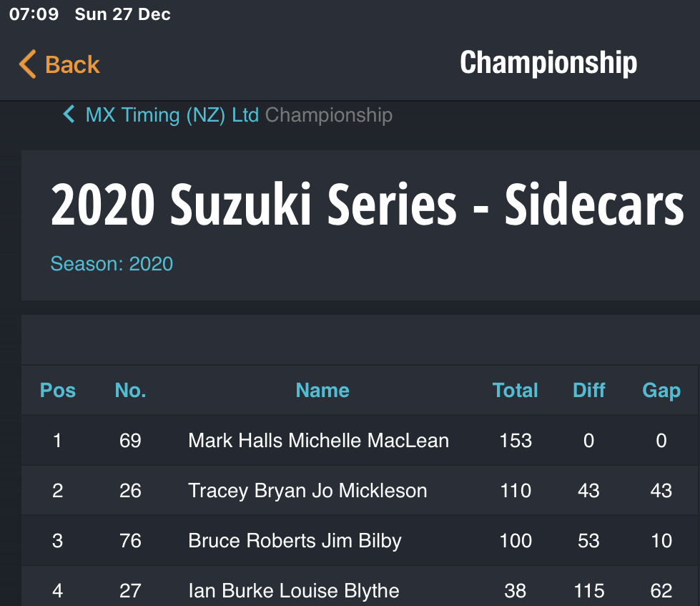This screenshot has height=606, width=700.
Task: Tap the orange Back chevron icon
Action: [27, 64]
